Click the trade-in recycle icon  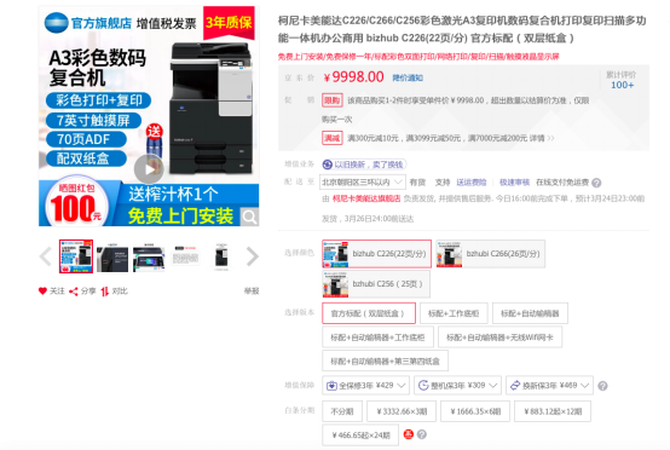point(327,163)
